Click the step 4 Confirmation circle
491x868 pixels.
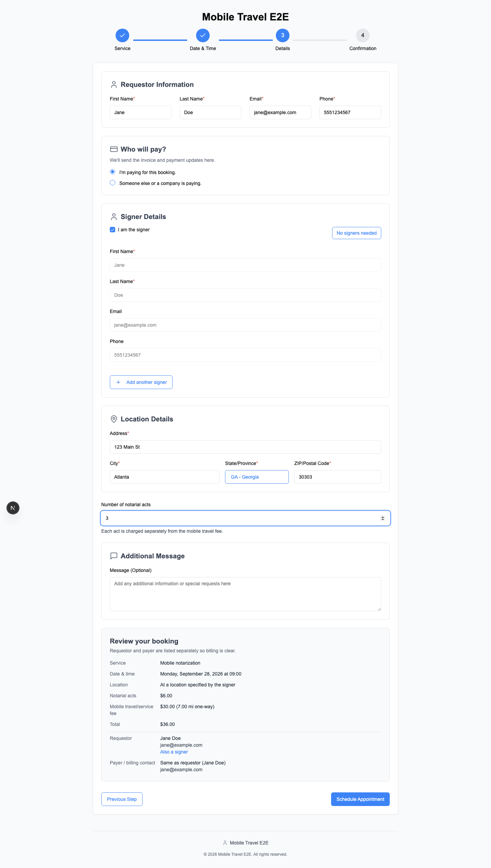363,35
